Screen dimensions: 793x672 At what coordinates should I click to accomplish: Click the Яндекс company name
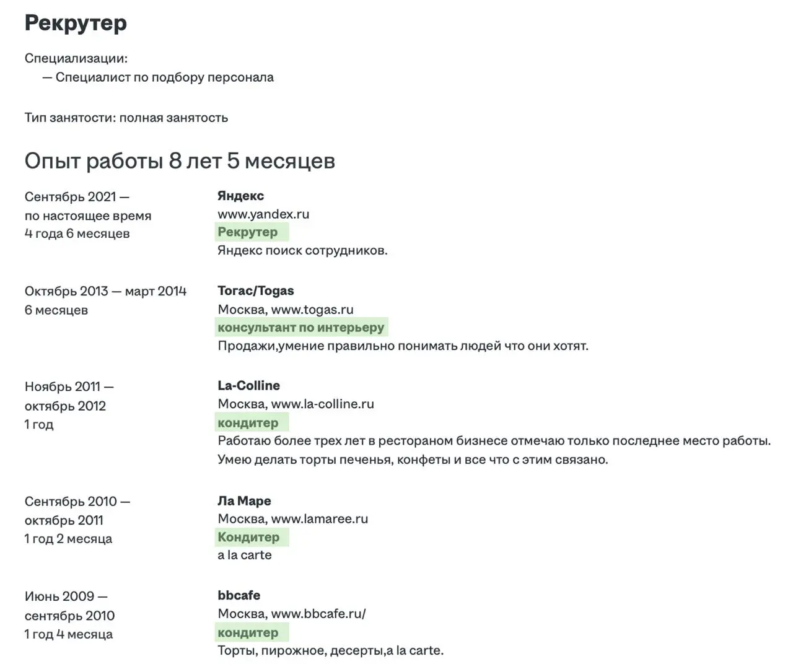(240, 195)
